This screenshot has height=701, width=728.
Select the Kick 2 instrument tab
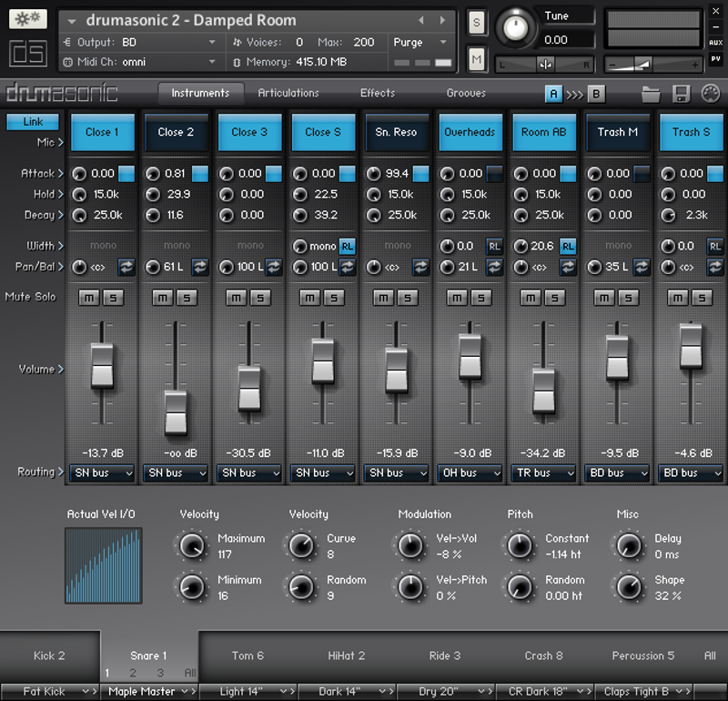click(50, 656)
